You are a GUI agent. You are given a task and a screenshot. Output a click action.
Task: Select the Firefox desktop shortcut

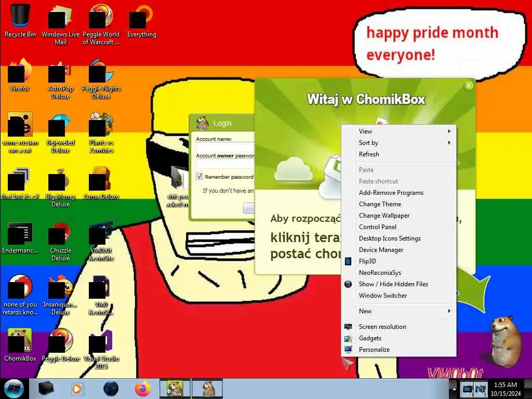[20, 75]
